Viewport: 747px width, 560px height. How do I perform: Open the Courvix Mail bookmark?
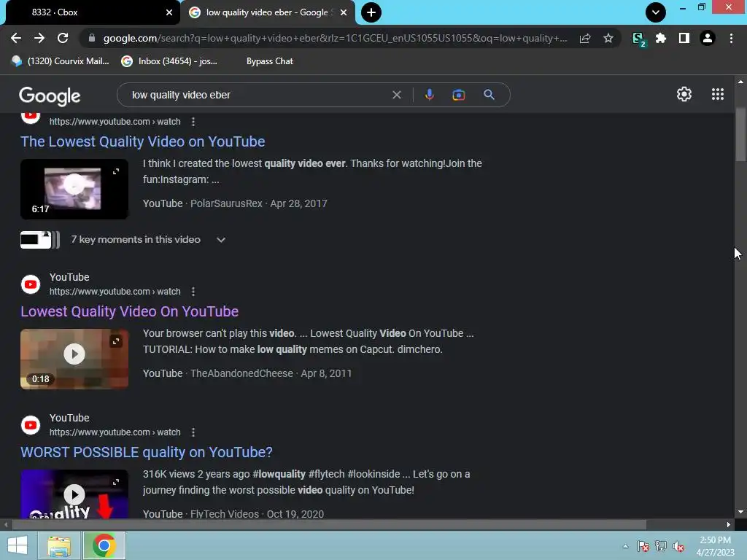[x=60, y=61]
